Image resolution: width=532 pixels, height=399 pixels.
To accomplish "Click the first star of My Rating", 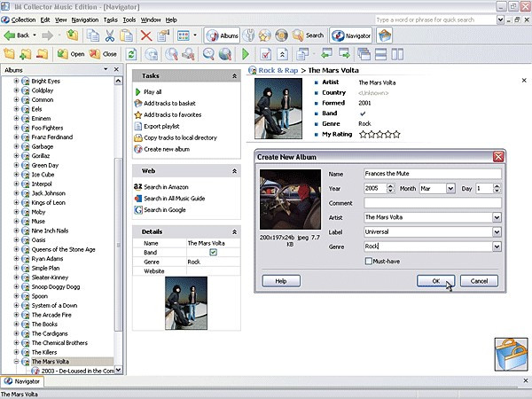I will point(363,135).
